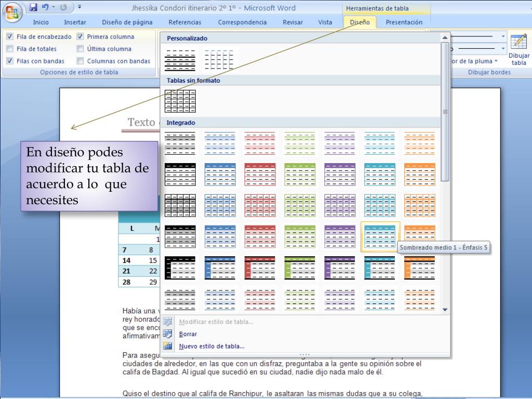This screenshot has height=399, width=532.
Task: Open the Quick Access toolbar customize dropdown
Action: pyautogui.click(x=79, y=7)
